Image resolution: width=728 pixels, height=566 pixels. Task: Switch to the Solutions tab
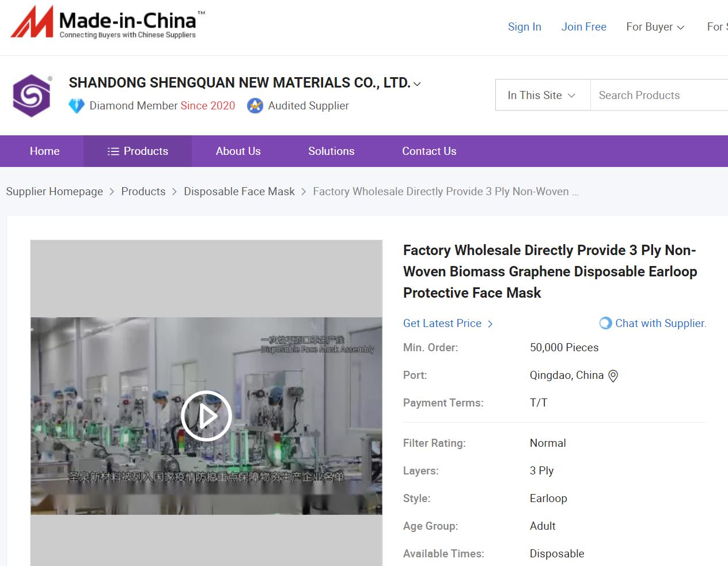coord(331,151)
